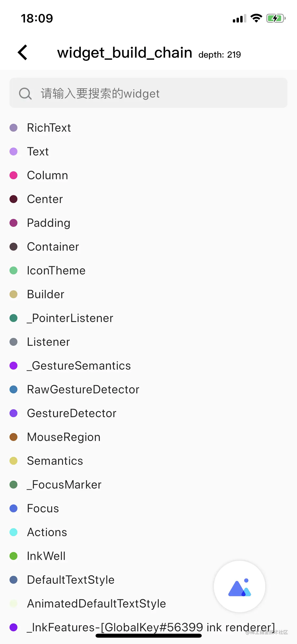Select the RawGestureDetector row
Image resolution: width=297 pixels, height=644 pixels.
pos(83,389)
